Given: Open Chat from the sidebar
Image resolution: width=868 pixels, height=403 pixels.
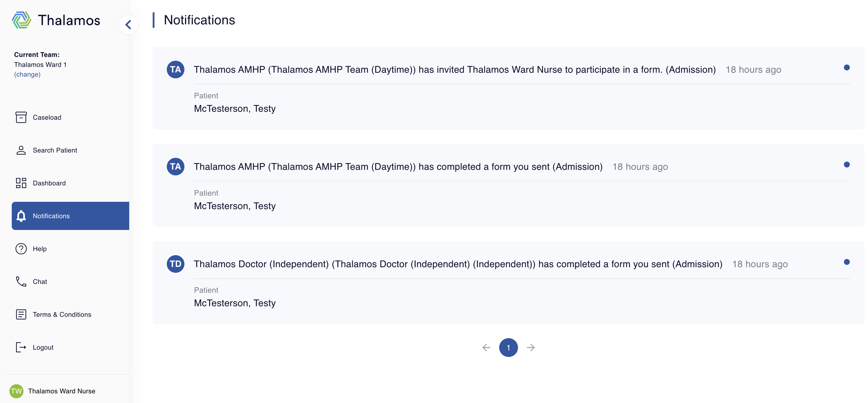Looking at the screenshot, I should point(70,282).
